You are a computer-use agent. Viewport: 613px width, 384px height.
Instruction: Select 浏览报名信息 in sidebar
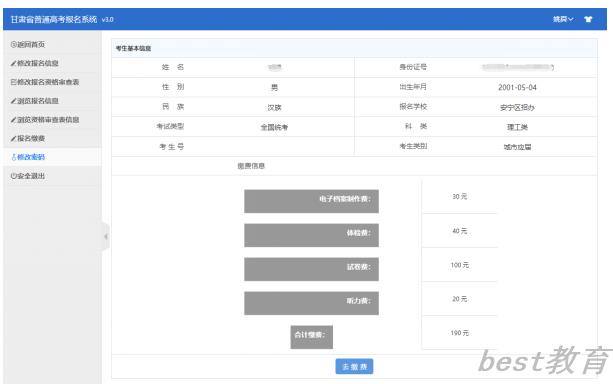[x=34, y=101]
